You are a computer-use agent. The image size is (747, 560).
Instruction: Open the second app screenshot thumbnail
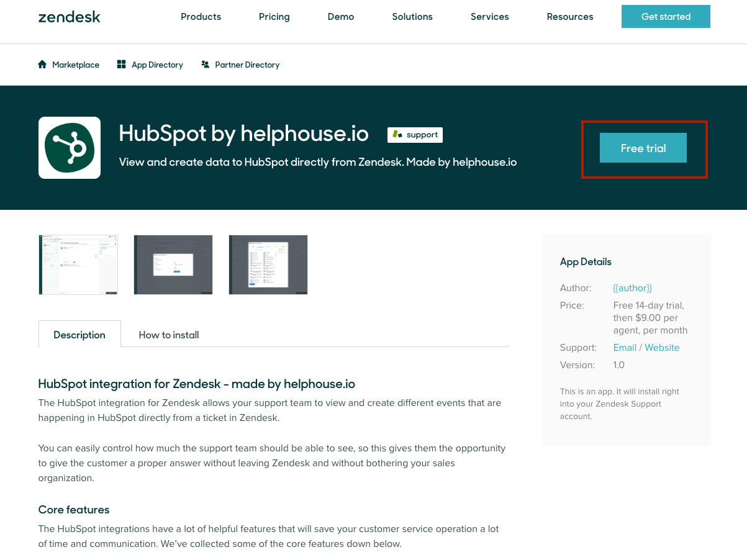[173, 264]
